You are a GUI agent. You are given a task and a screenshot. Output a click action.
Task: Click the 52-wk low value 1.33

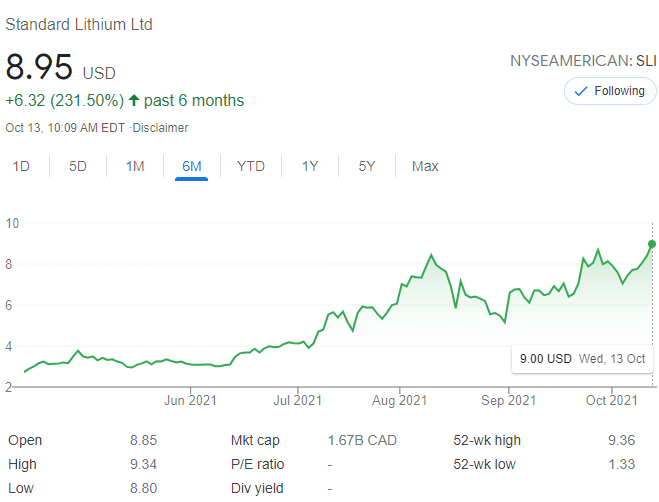[621, 464]
